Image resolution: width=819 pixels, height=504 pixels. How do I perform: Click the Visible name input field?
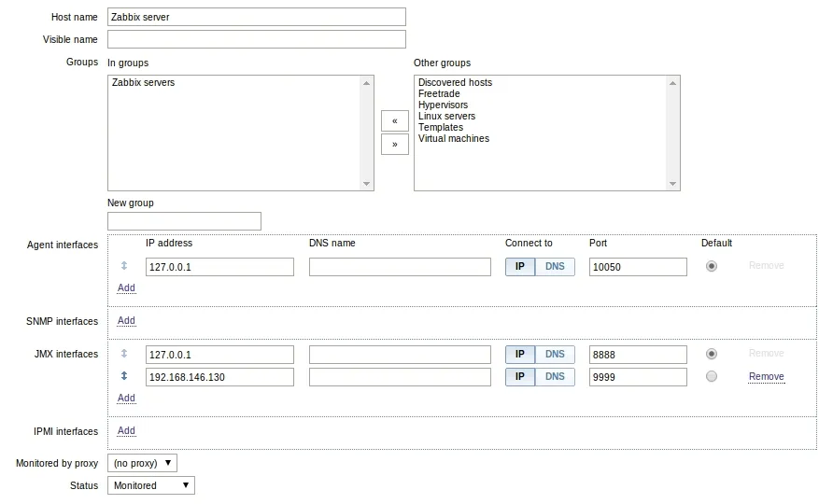(257, 39)
